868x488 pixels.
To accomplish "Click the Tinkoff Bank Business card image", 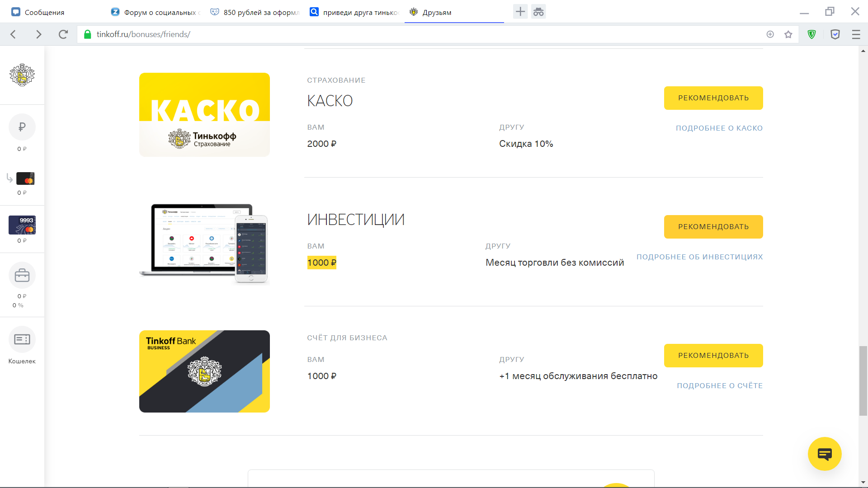I will click(204, 371).
